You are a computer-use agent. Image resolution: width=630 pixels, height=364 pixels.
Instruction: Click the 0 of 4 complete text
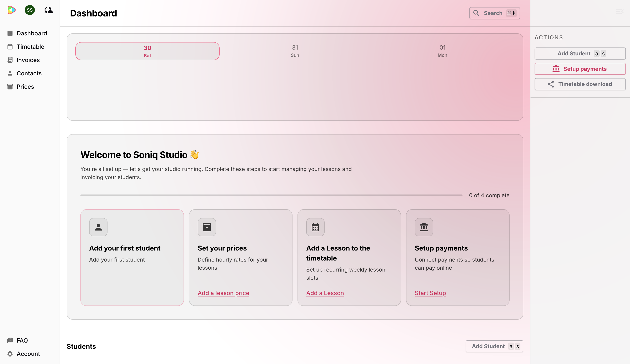(x=489, y=195)
